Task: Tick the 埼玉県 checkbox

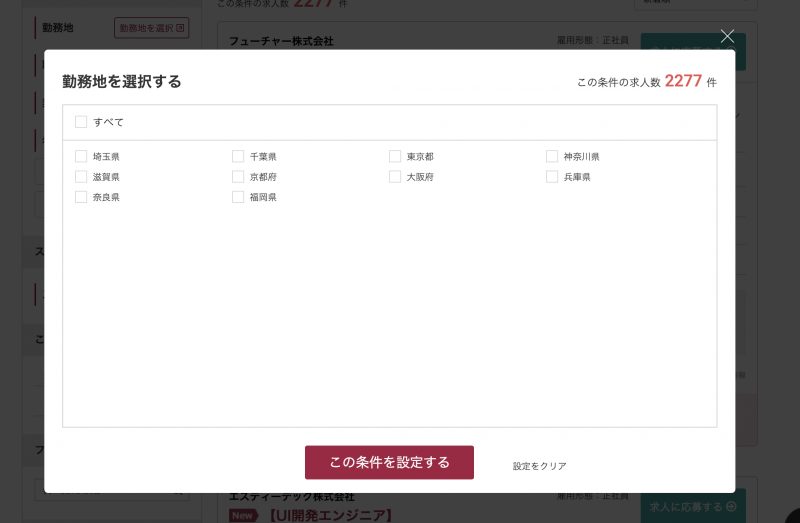Action: pos(81,156)
